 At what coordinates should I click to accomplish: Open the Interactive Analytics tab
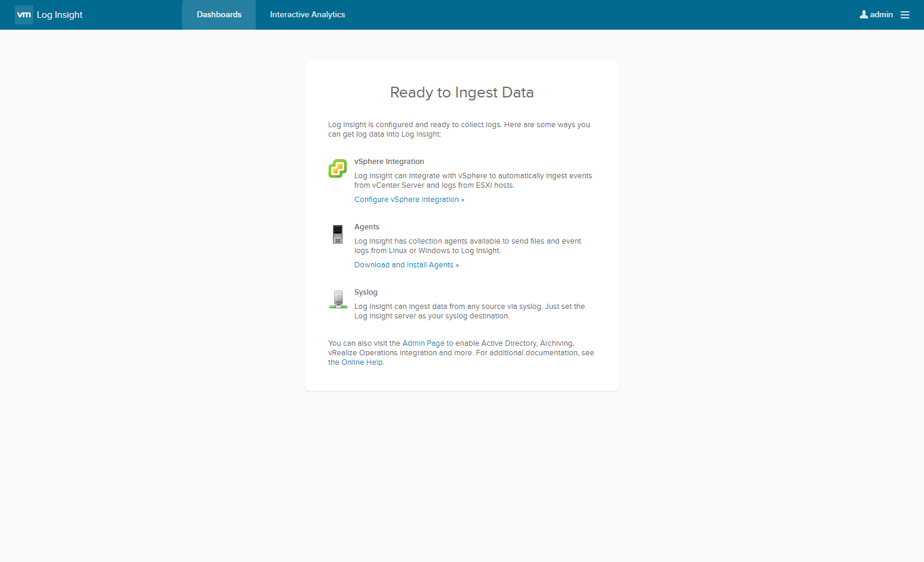pyautogui.click(x=307, y=15)
